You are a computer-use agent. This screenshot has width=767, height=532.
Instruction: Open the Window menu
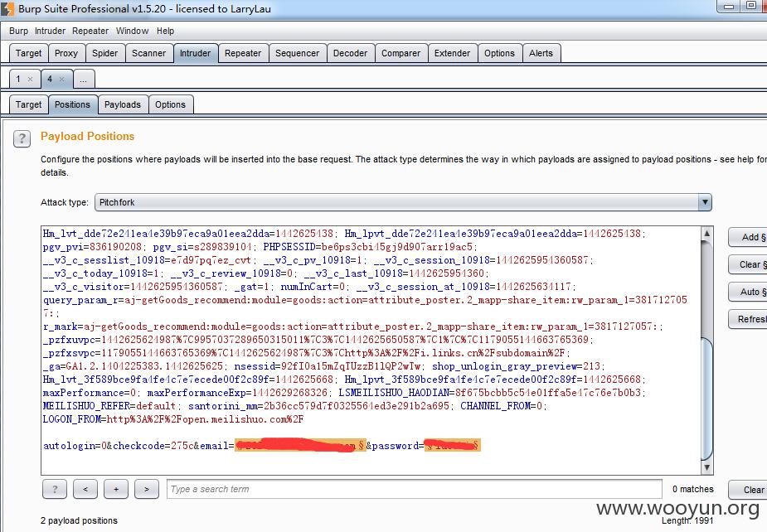point(132,31)
